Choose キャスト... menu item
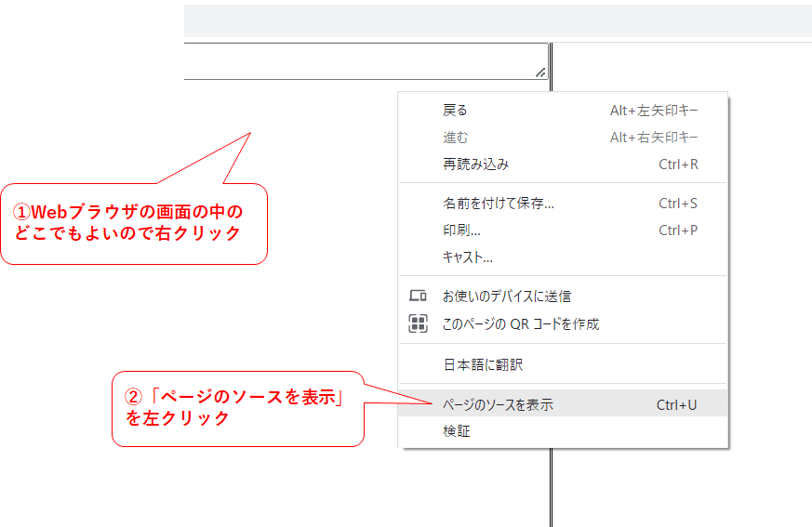Screen dimensions: 812x527 point(563,257)
